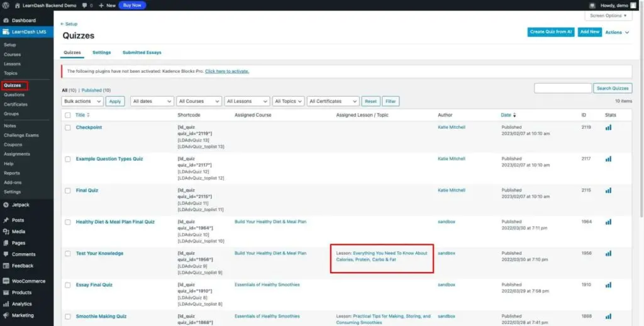Open the All Lessons filter dropdown

point(247,101)
